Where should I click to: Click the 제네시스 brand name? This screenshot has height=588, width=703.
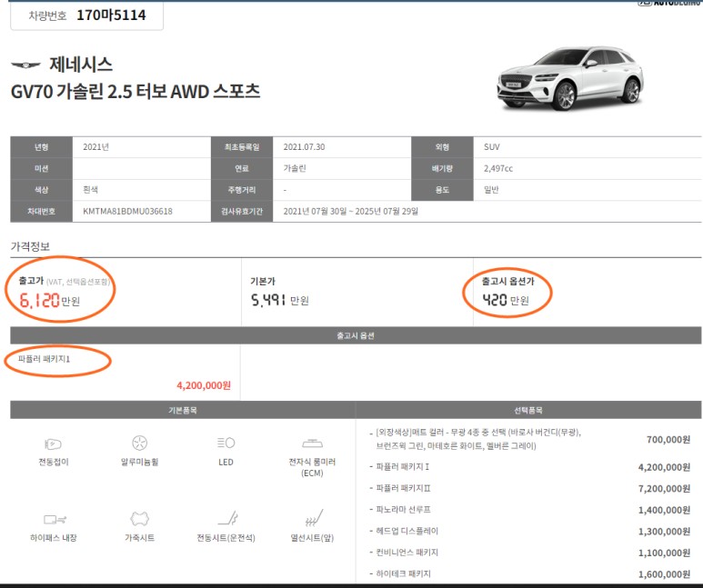pos(81,65)
